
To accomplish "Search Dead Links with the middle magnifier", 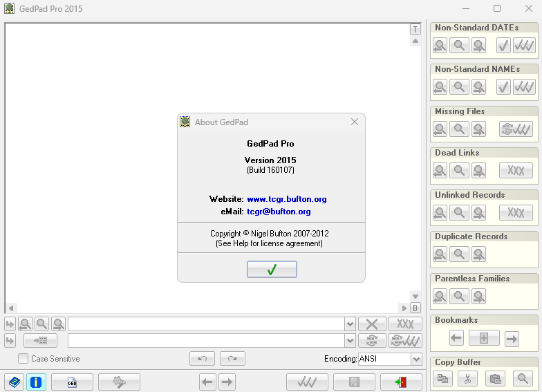I will [459, 170].
